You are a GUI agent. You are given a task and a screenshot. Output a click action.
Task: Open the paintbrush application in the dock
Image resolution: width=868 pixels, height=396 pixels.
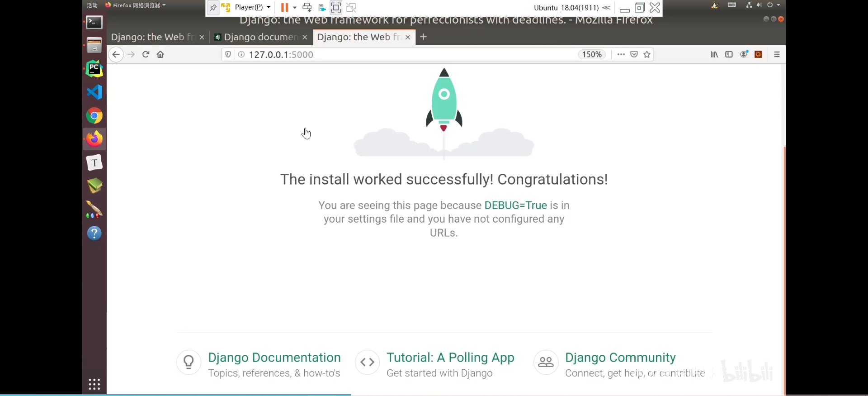(x=94, y=210)
